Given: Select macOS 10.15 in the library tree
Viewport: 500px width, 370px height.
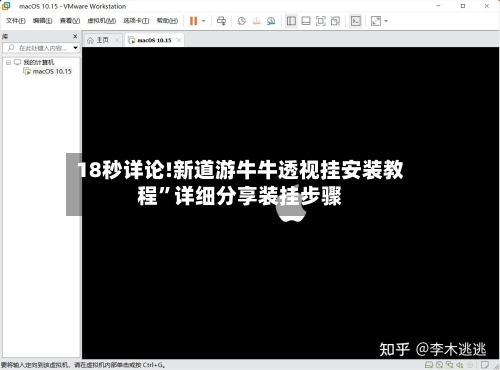Looking at the screenshot, I should point(52,71).
